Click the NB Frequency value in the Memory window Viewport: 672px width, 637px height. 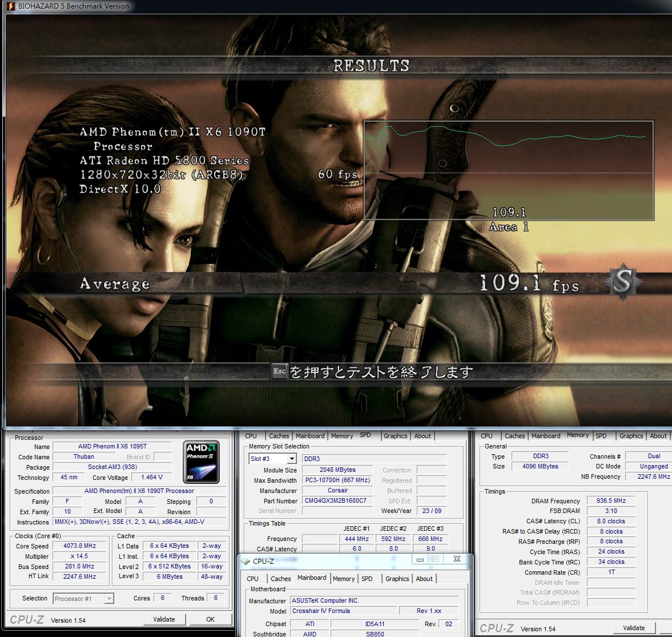(x=649, y=476)
